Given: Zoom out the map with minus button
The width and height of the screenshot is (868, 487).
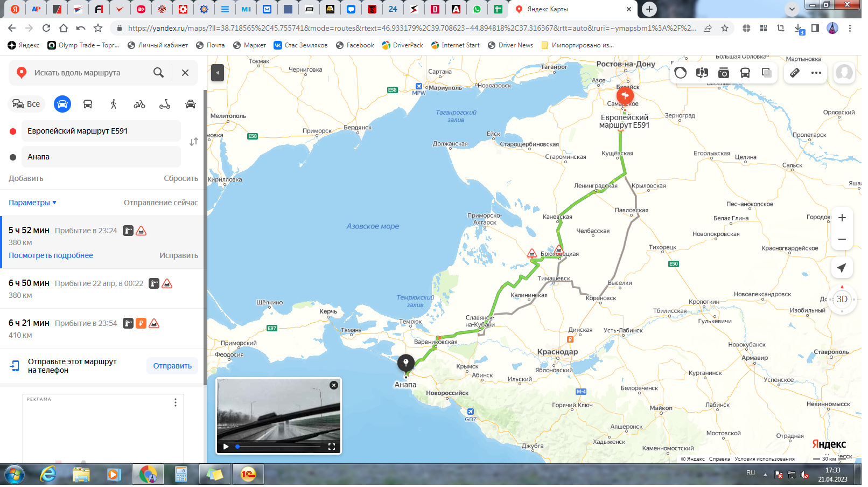Looking at the screenshot, I should (842, 239).
